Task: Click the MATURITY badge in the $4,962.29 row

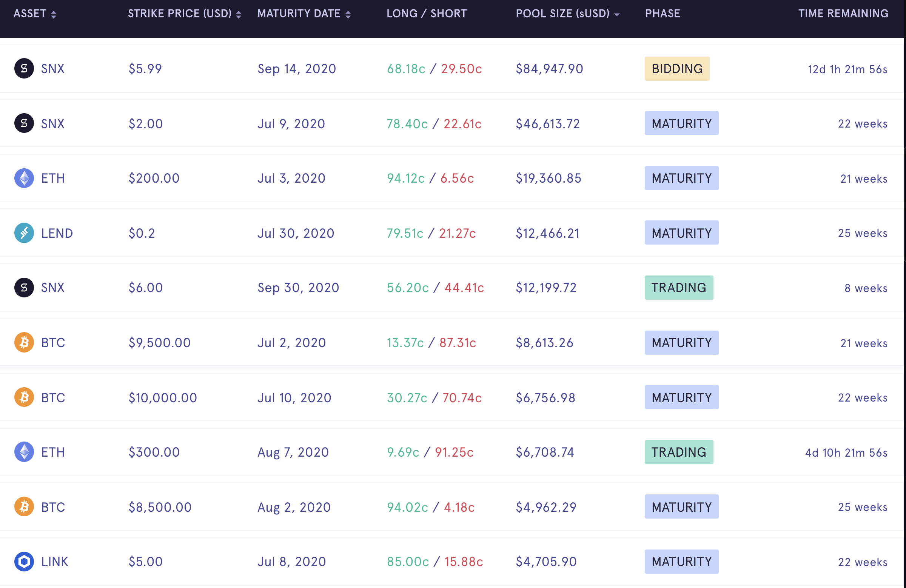Action: [681, 507]
